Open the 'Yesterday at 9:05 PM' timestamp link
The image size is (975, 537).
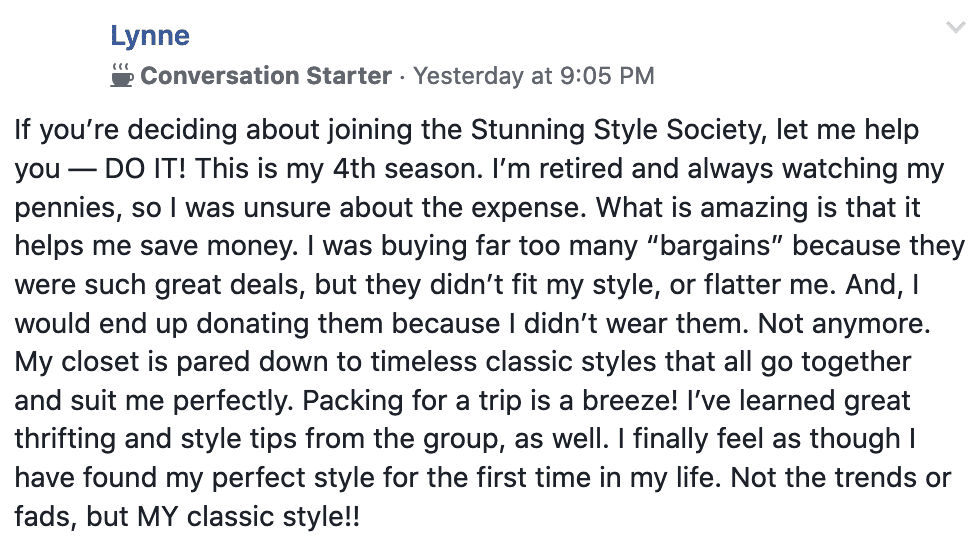(534, 76)
